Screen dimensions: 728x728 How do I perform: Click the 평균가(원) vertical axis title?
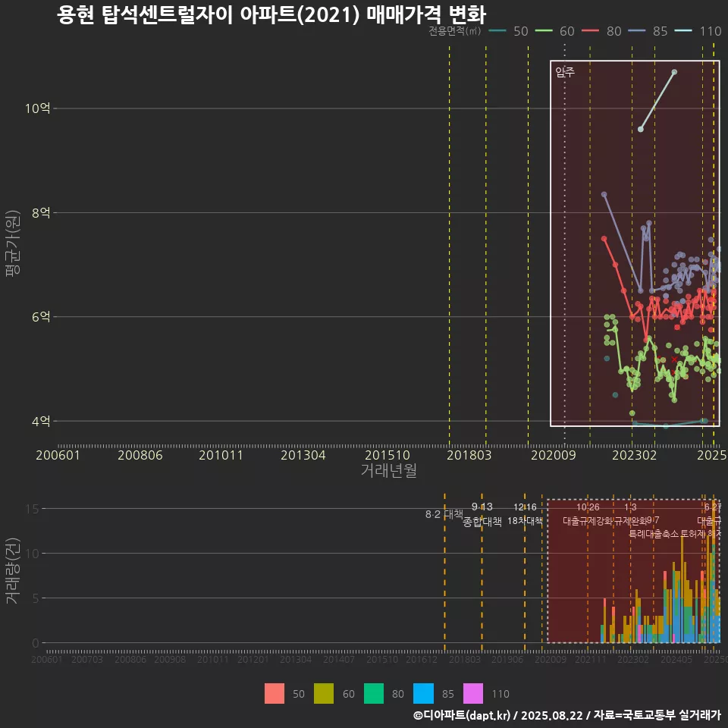13,243
